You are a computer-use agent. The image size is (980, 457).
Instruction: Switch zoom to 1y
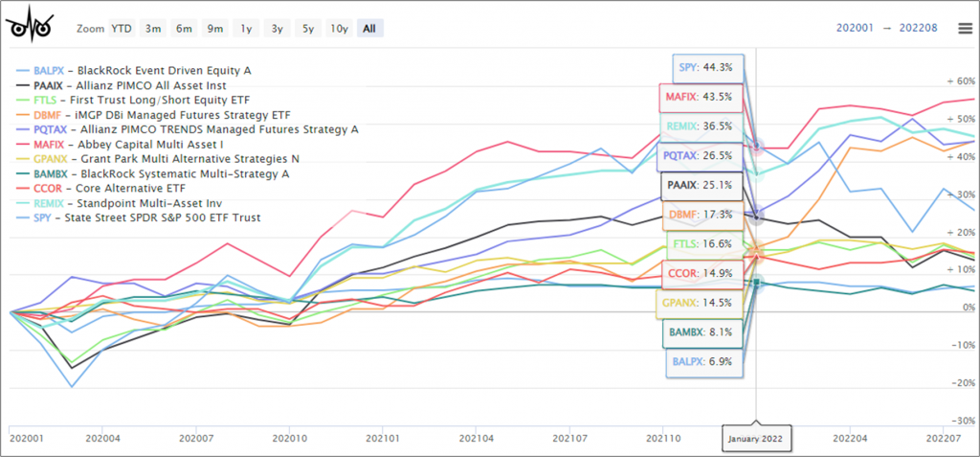246,28
